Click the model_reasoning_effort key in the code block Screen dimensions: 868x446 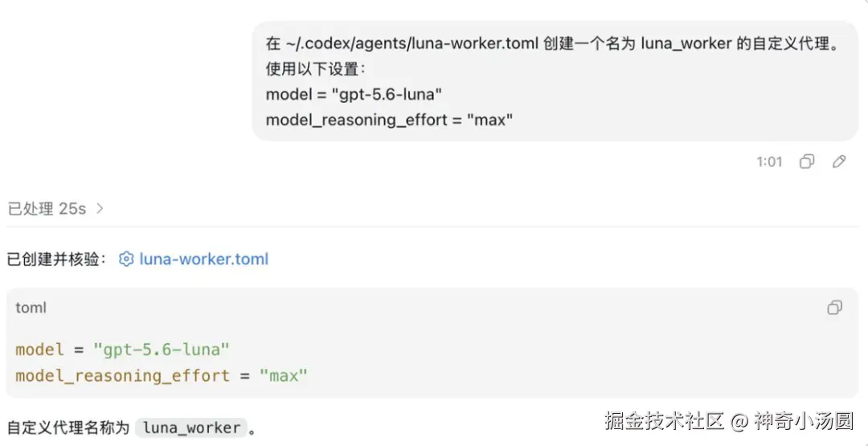tap(122, 376)
